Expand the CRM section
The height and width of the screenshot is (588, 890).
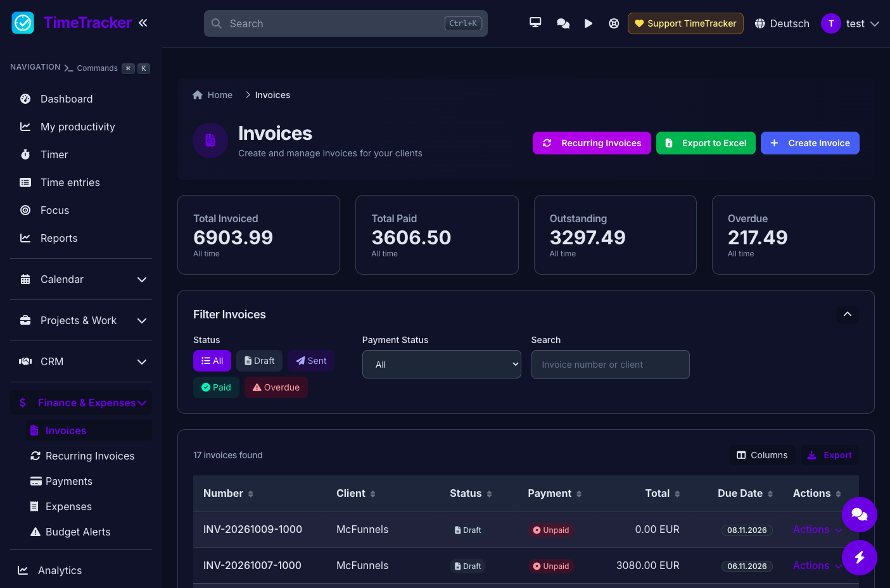pos(81,361)
